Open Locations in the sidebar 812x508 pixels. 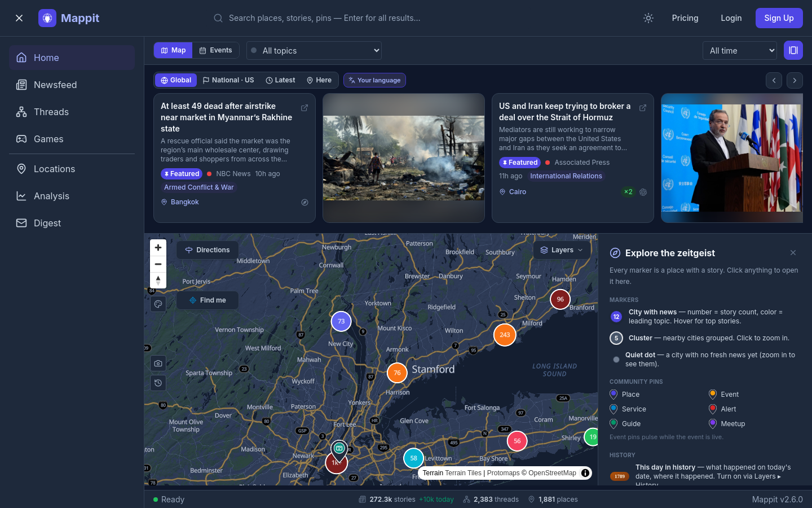pyautogui.click(x=72, y=169)
